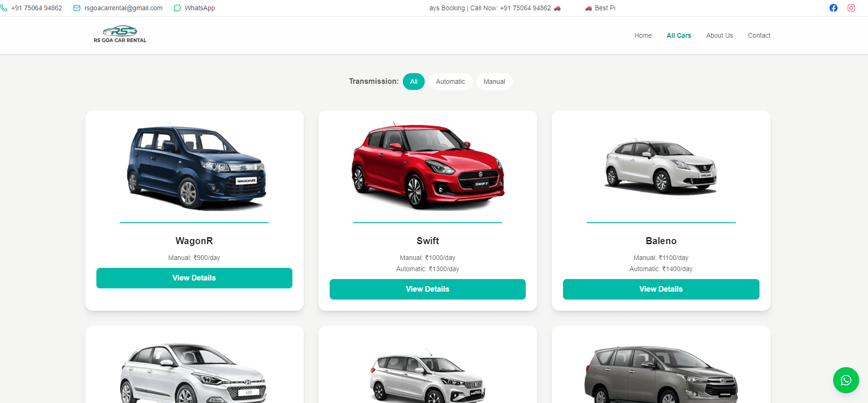Viewport: 868px width, 403px height.
Task: View Details for the Baleno
Action: [x=661, y=289]
